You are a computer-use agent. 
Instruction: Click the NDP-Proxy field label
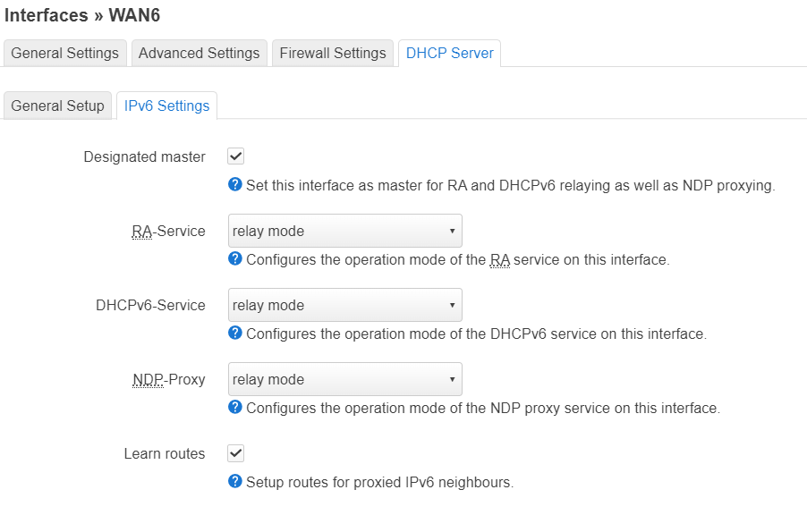click(x=168, y=380)
